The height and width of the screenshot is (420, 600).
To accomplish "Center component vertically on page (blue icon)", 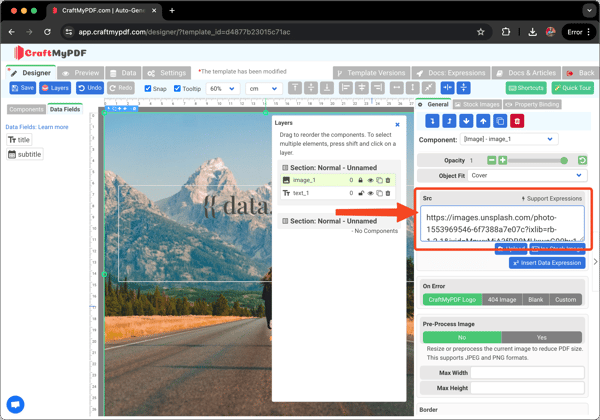I will pyautogui.click(x=463, y=88).
